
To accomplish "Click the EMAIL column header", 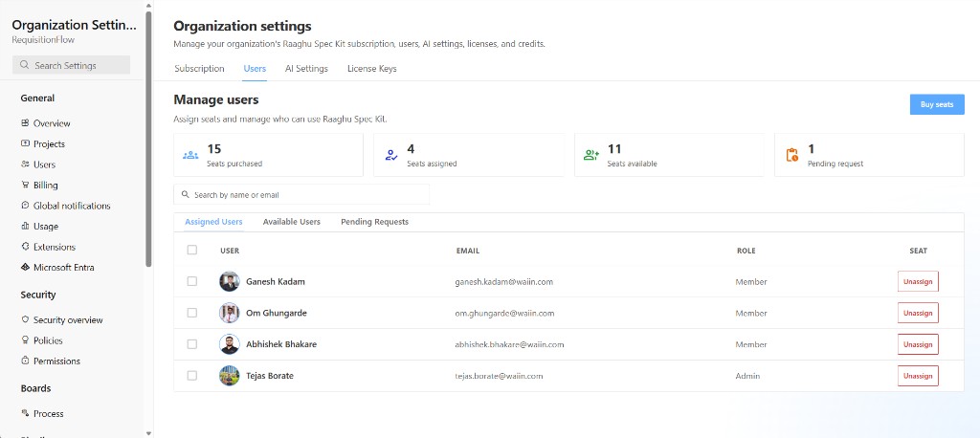I will pos(468,251).
